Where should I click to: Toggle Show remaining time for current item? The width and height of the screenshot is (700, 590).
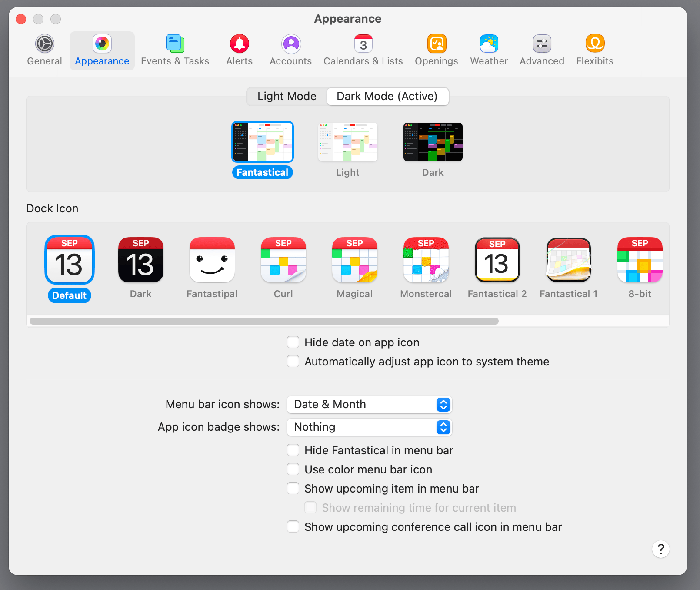coord(310,508)
